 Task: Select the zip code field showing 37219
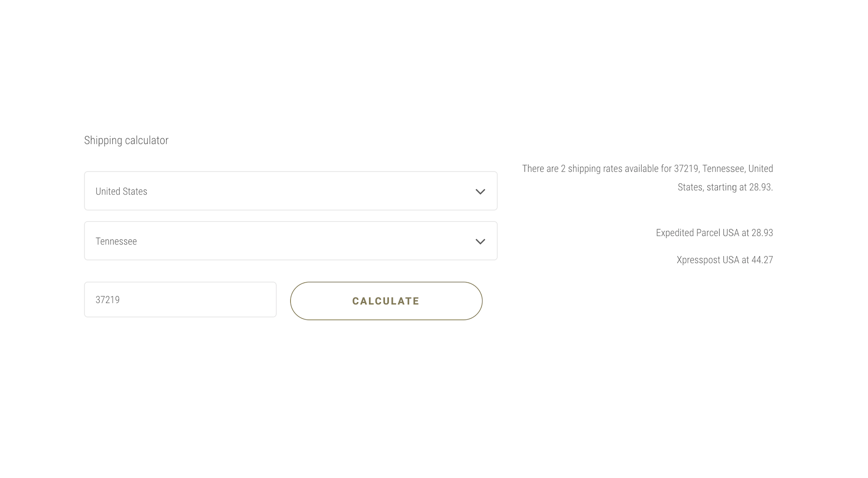[180, 299]
